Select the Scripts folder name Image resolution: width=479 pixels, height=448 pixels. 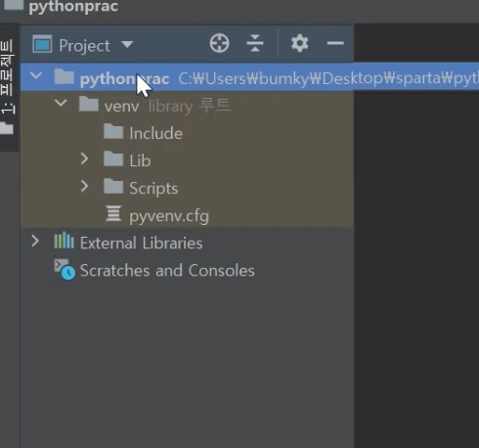[153, 189]
